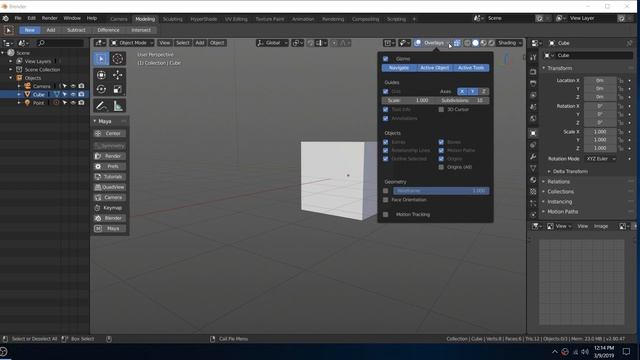
Task: Open the File menu
Action: pos(18,18)
